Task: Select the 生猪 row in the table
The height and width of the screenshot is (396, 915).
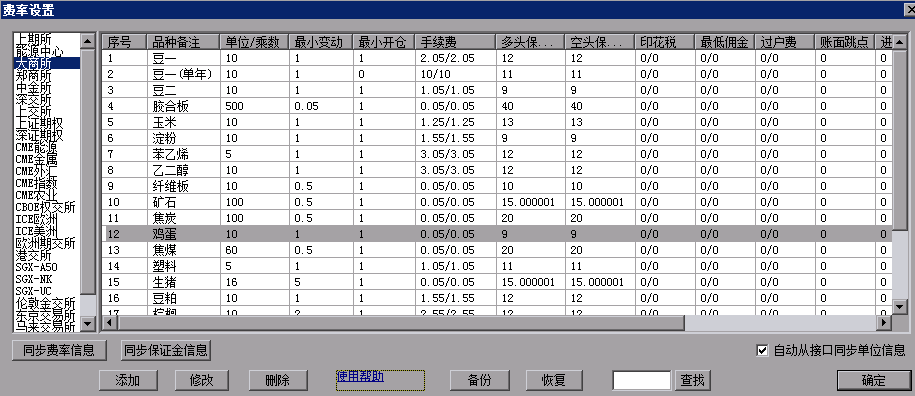Action: [497, 282]
